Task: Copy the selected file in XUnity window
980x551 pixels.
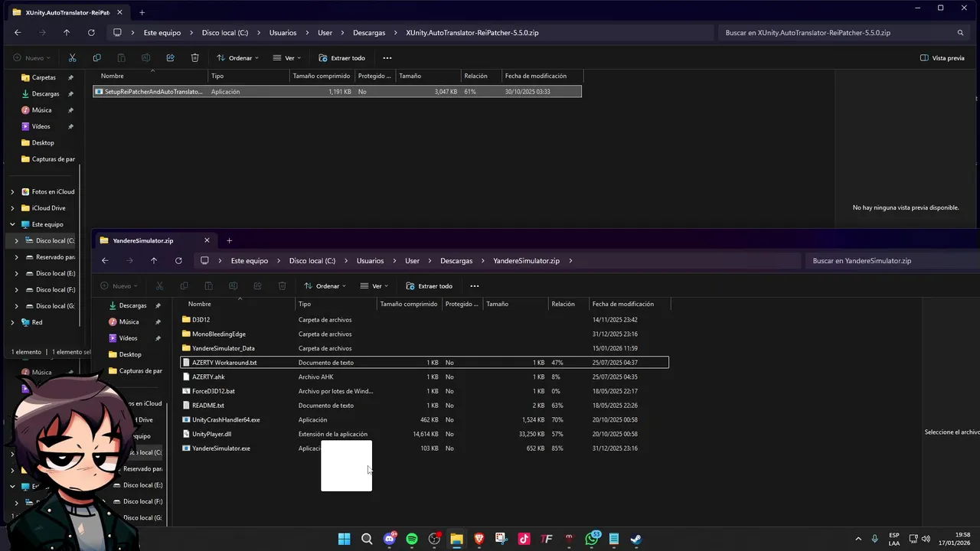Action: 96,58
